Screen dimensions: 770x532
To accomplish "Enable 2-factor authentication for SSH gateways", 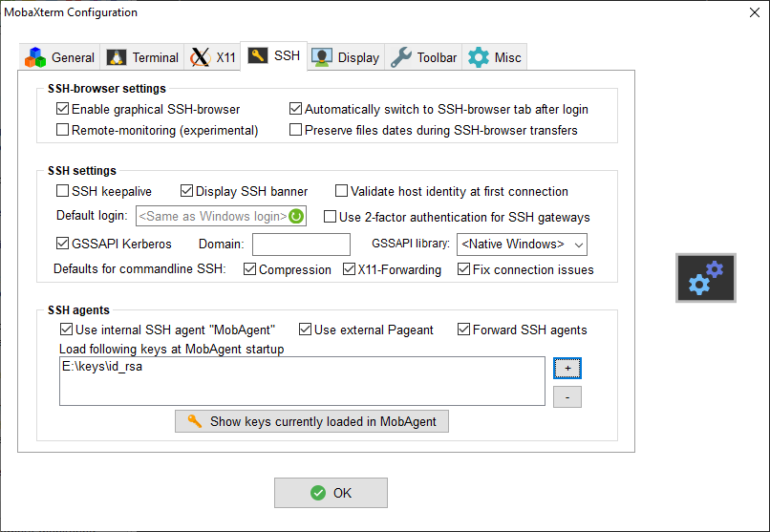I will [330, 217].
